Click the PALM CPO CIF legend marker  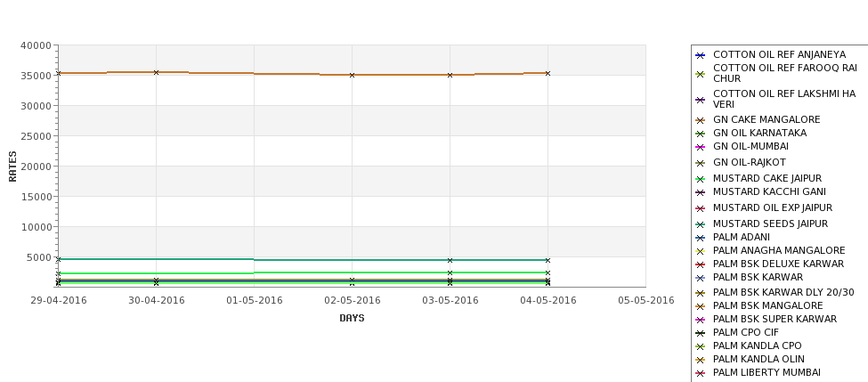(701, 333)
